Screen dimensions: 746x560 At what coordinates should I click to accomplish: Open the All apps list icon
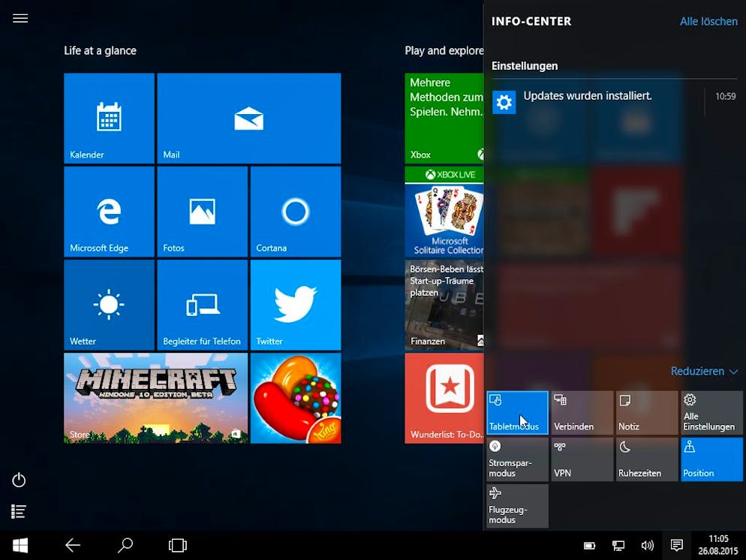[19, 511]
